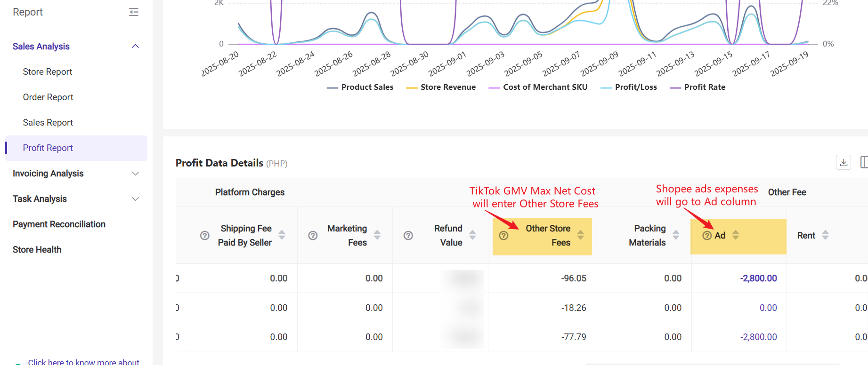This screenshot has width=868, height=365.
Task: Click the download export icon
Action: click(x=843, y=162)
